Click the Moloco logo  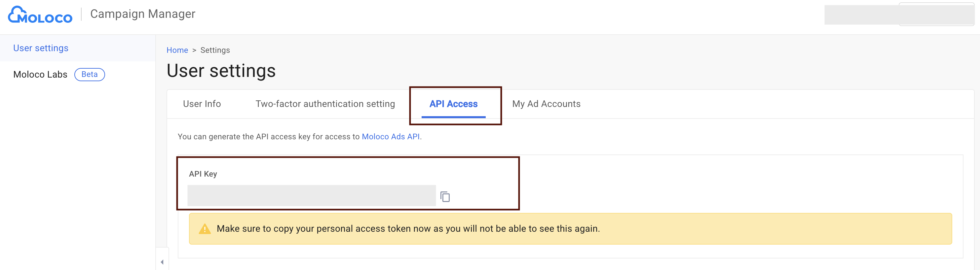[40, 15]
